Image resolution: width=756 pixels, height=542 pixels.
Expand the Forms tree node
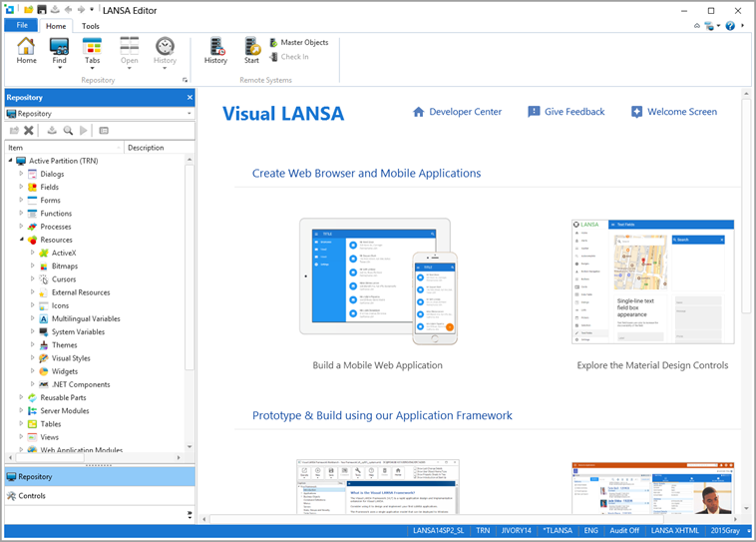point(21,200)
